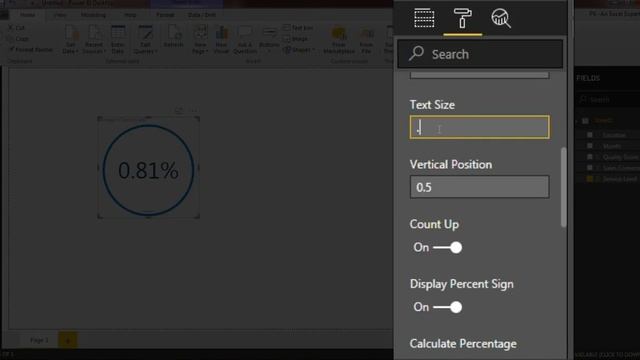The width and height of the screenshot is (640, 360).
Task: Open the Data / Drill ribbon tab
Action: click(x=202, y=15)
